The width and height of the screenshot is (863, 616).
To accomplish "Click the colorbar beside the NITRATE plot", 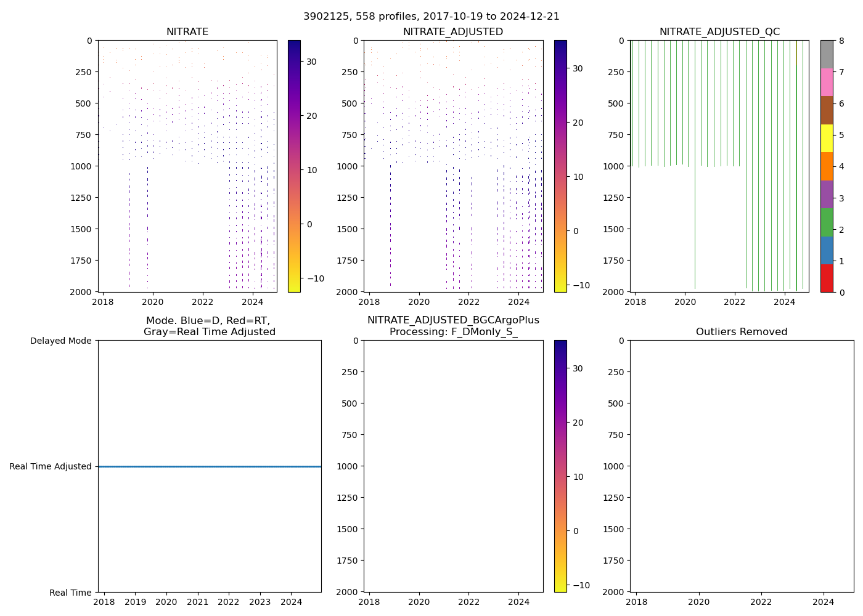I will 294,166.
